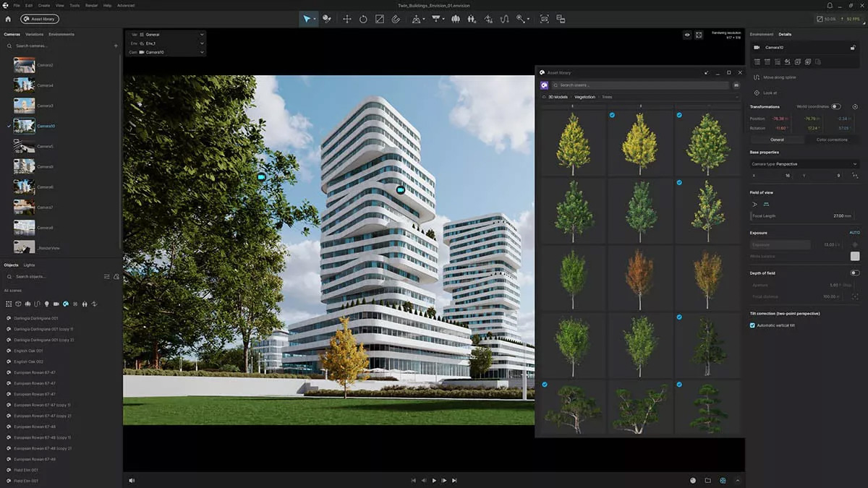Viewport: 868px width, 488px height.
Task: Click the screenshot capture icon
Action: tap(544, 19)
